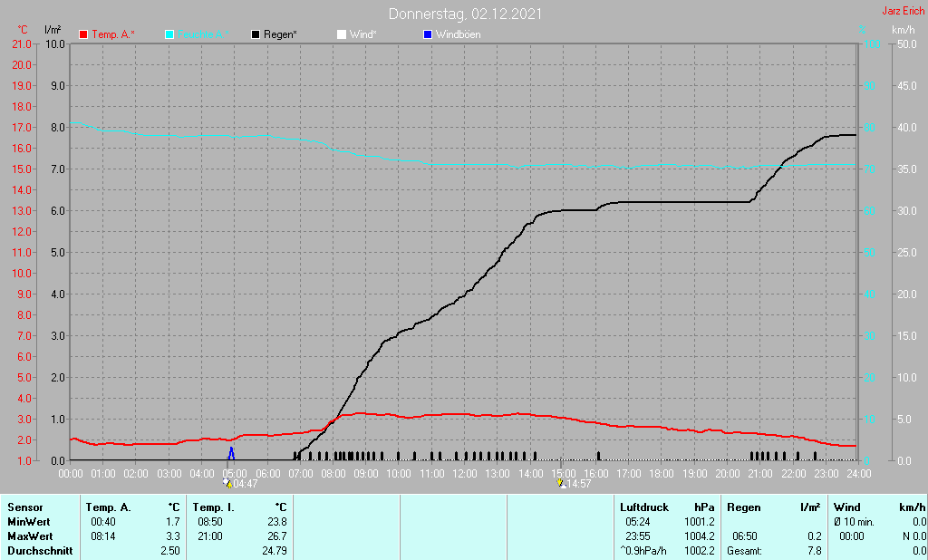The height and width of the screenshot is (560, 928).
Task: Click the moon icon beside 04:47
Action: coord(227,483)
